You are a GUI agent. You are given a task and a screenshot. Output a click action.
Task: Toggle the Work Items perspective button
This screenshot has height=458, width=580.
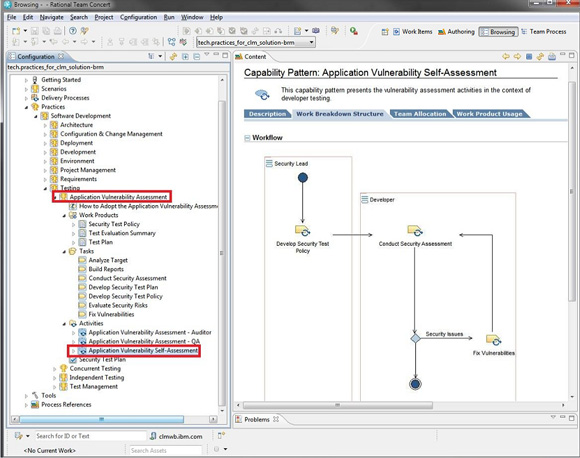pos(413,32)
